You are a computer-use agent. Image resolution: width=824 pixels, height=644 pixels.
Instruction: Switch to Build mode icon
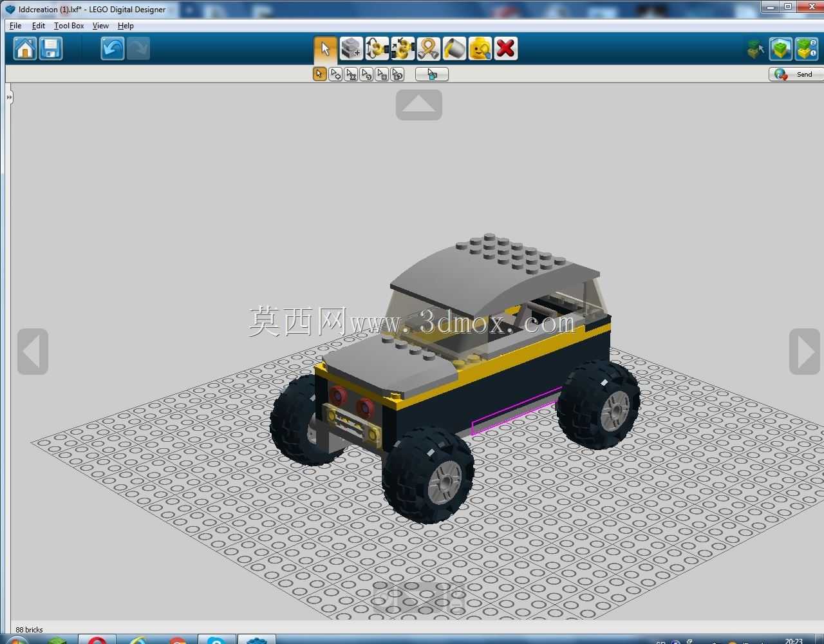click(756, 49)
